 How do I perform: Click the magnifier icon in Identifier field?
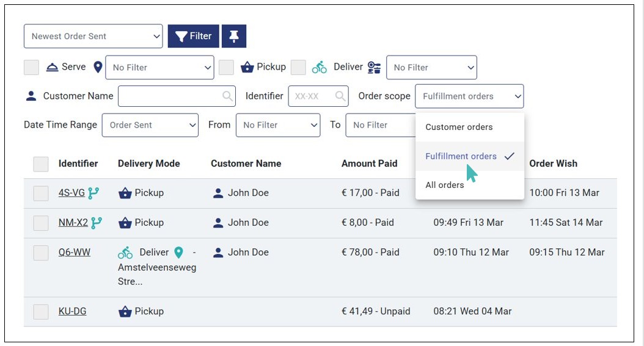[340, 96]
